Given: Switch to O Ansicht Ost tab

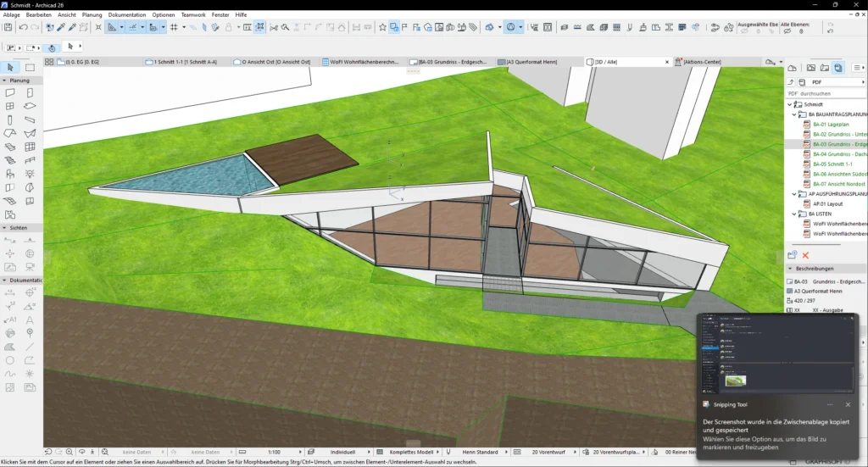Looking at the screenshot, I should 275,62.
